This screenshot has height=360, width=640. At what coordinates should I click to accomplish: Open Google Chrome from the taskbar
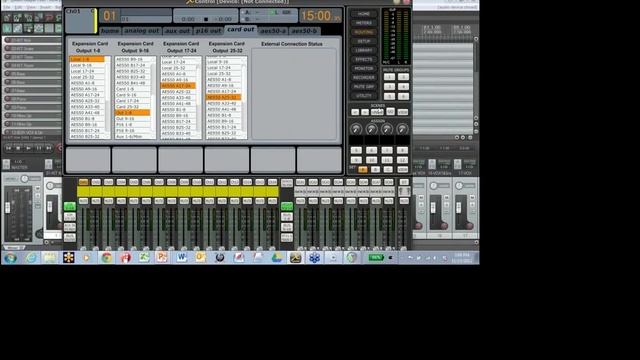pos(107,258)
